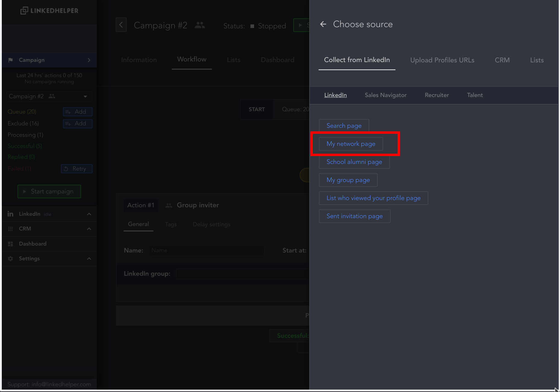The width and height of the screenshot is (560, 392).
Task: Click the people icon in campaign selector
Action: 52,96
